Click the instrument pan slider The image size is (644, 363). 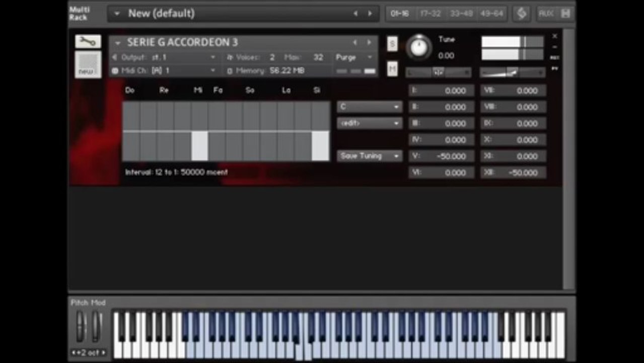coord(439,73)
